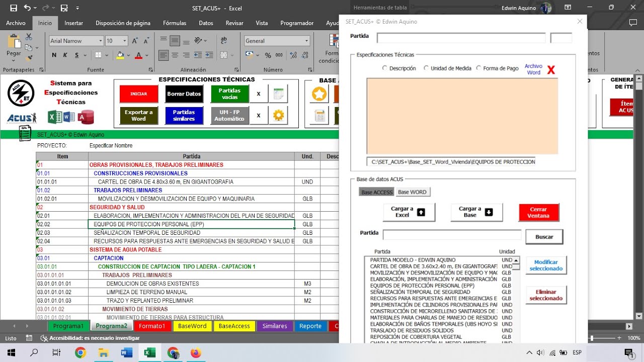
Task: Align text left in Alineación group
Action: (164, 55)
